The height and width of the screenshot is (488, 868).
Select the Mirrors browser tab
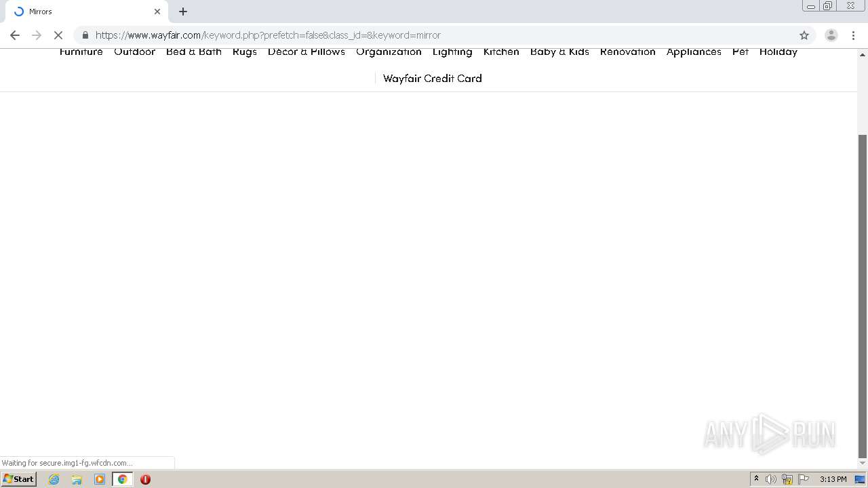tap(87, 12)
